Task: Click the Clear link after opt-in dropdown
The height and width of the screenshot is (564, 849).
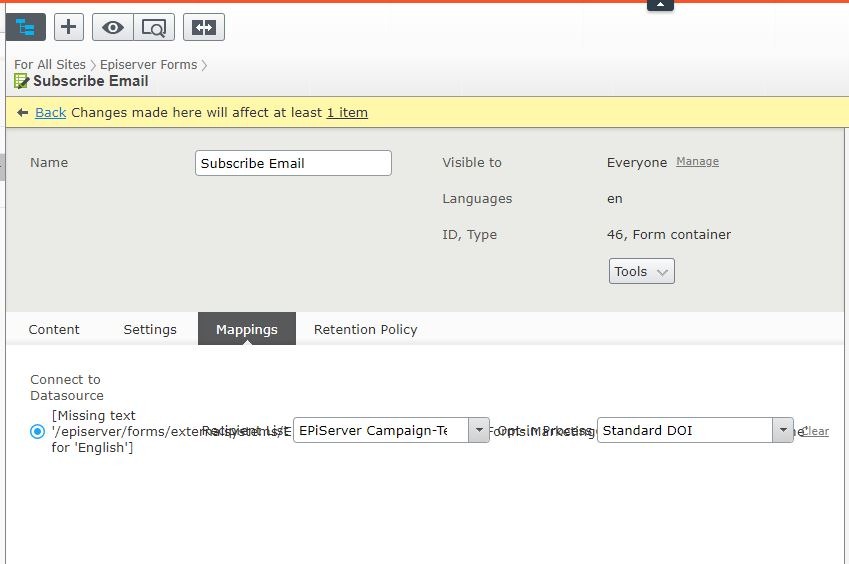Action: [816, 432]
